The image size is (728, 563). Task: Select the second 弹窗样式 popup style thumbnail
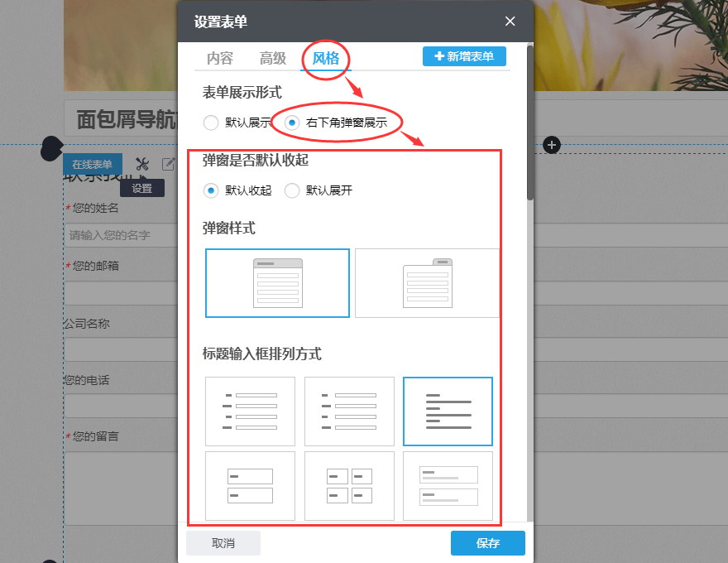click(428, 282)
